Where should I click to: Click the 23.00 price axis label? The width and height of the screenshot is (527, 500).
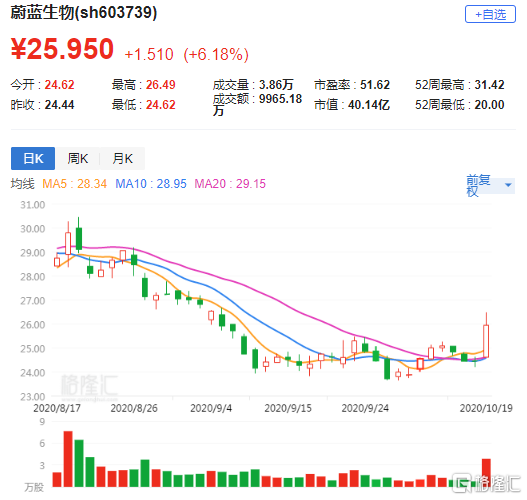[33, 397]
